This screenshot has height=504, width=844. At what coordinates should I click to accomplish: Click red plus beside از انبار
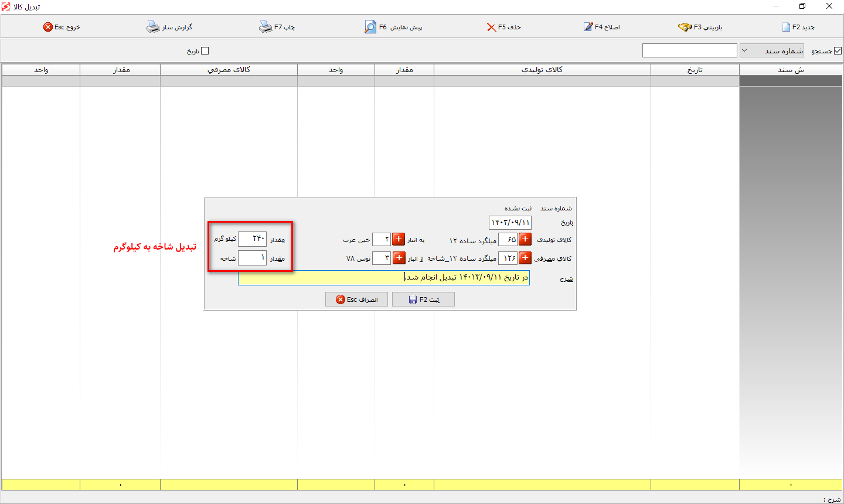[399, 258]
